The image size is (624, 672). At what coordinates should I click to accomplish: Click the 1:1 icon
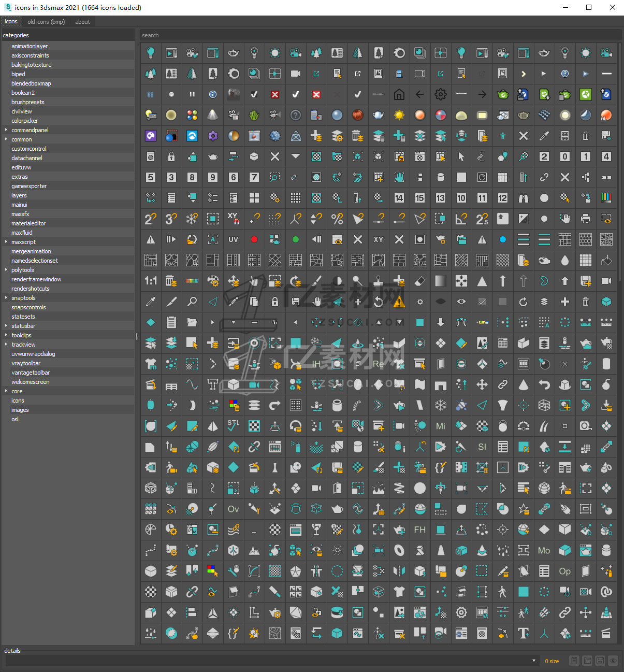click(x=151, y=281)
